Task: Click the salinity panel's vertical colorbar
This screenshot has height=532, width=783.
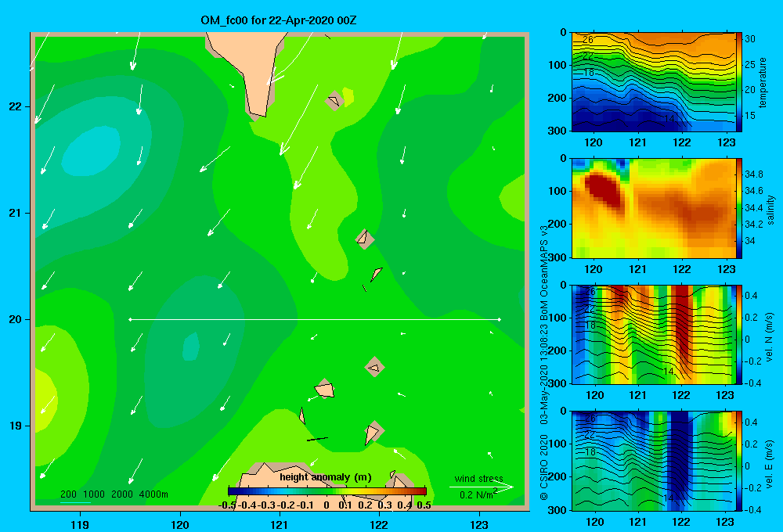Action: (739, 209)
